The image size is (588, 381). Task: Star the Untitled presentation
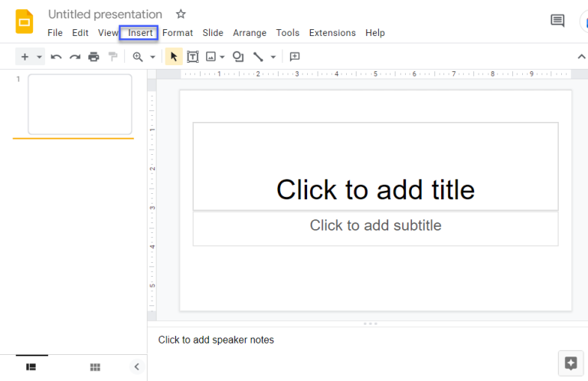[181, 15]
